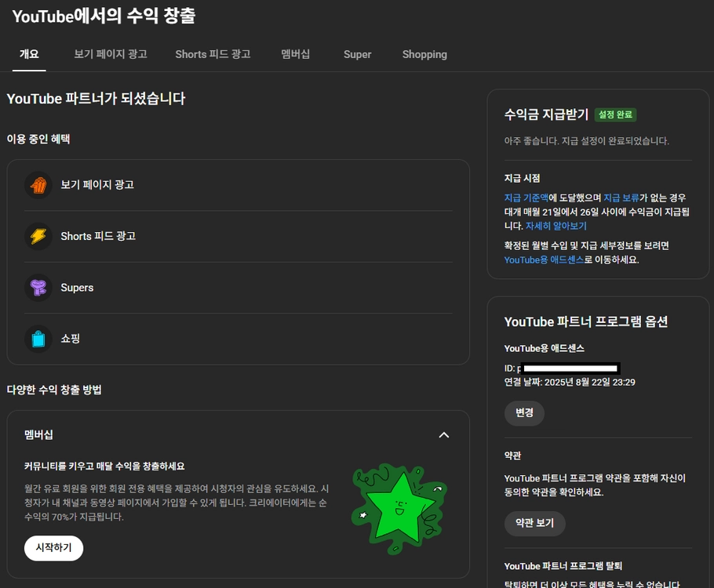Select the Shorts 피드 광고 benefit row label

(x=98, y=236)
